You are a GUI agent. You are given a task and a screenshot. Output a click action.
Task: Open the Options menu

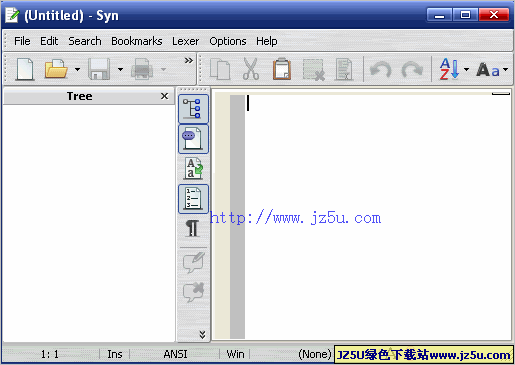point(228,41)
